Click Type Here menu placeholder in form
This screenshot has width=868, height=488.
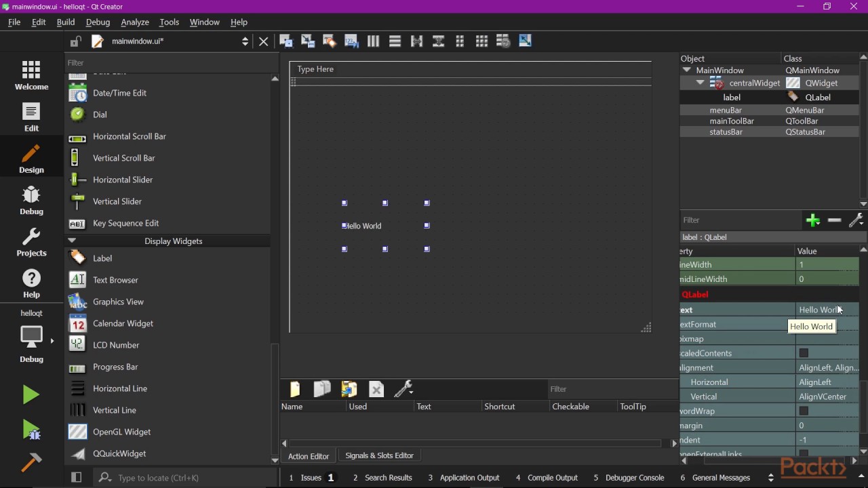pos(315,69)
